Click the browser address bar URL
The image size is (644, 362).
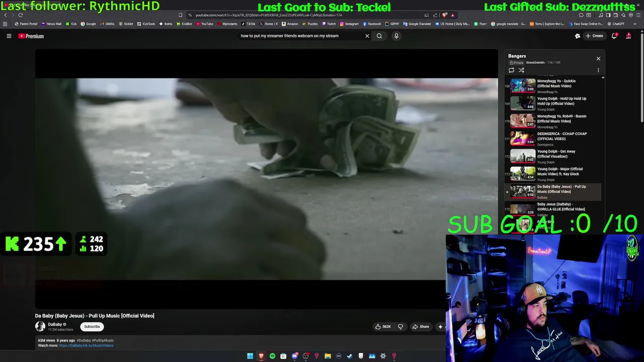269,15
